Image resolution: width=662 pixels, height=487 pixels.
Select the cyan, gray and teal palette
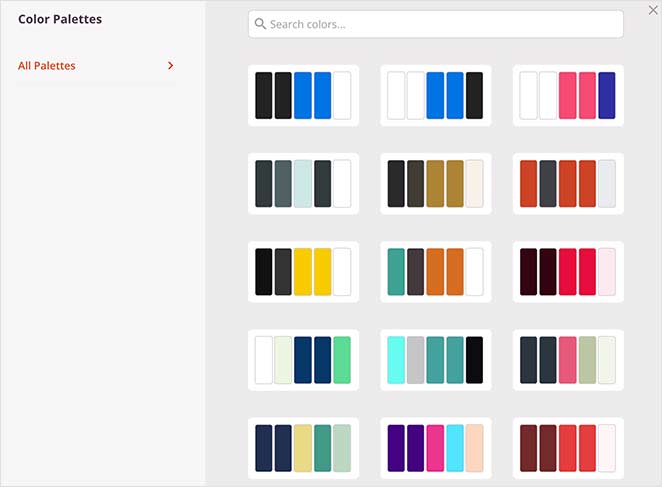(x=435, y=360)
